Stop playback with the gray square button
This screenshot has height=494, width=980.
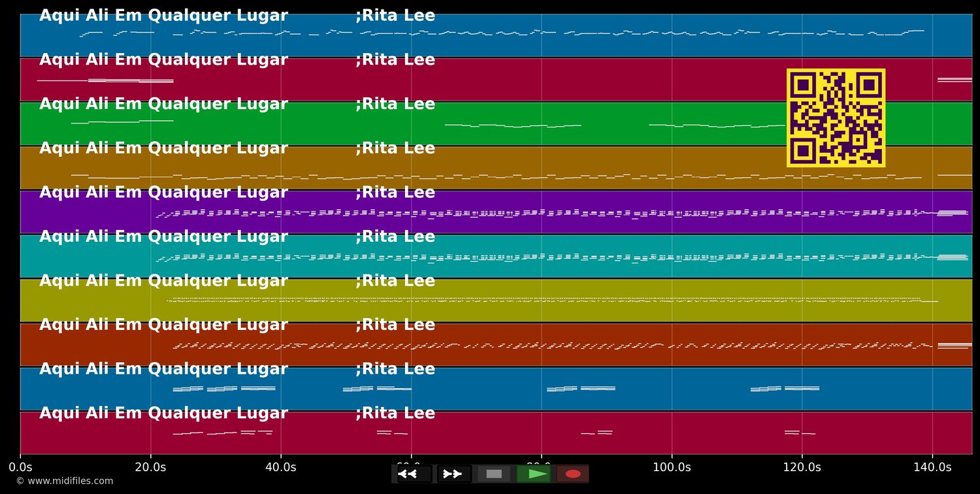(494, 474)
